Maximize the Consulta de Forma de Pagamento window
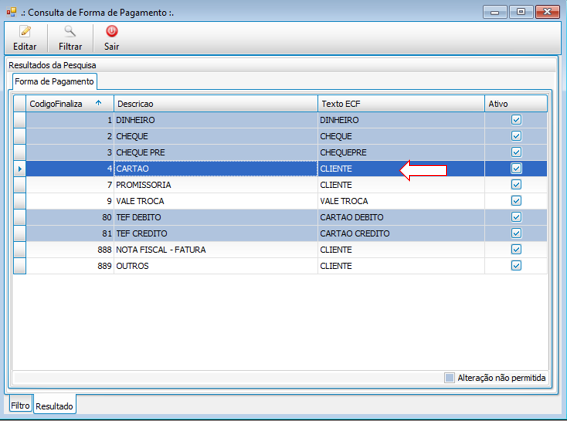This screenshot has width=567, height=421. (x=521, y=12)
